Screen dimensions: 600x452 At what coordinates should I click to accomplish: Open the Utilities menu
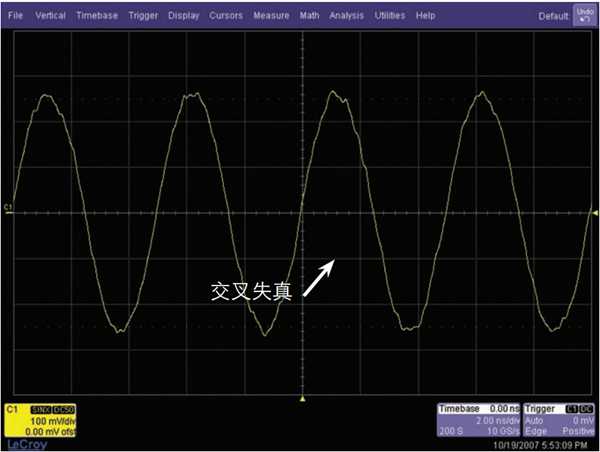[x=390, y=16]
